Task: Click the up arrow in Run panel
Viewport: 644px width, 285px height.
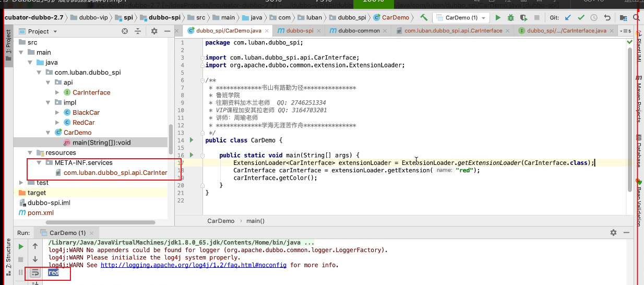Action: (x=35, y=246)
